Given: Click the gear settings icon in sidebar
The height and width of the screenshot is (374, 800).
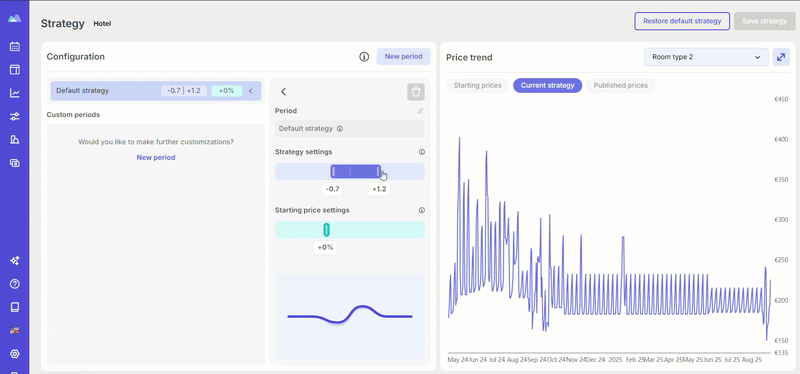Looking at the screenshot, I should pyautogui.click(x=15, y=354).
